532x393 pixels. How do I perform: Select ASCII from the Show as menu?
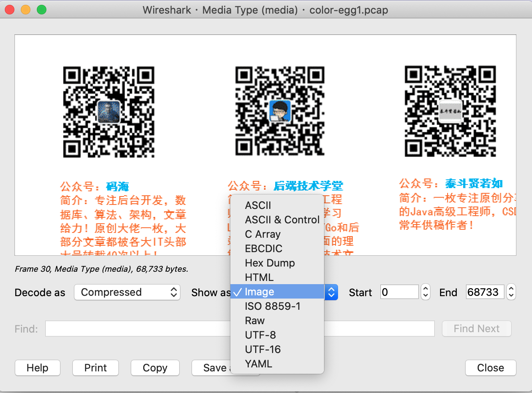click(258, 205)
